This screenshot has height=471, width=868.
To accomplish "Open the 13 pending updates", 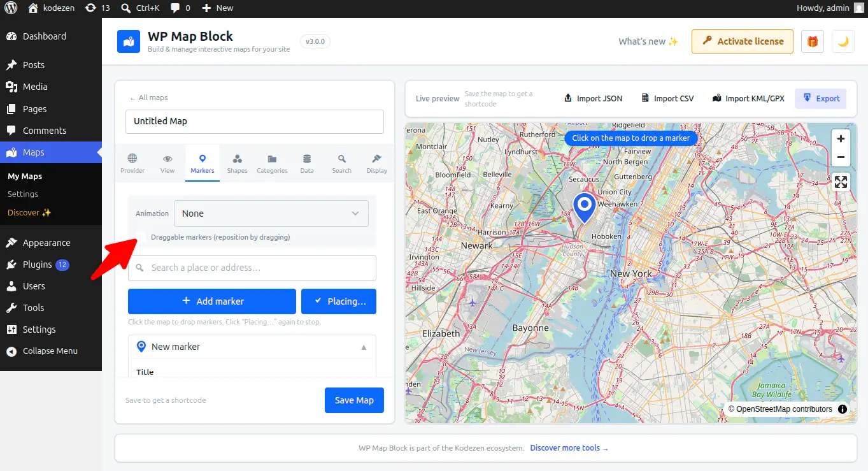I will pyautogui.click(x=97, y=8).
